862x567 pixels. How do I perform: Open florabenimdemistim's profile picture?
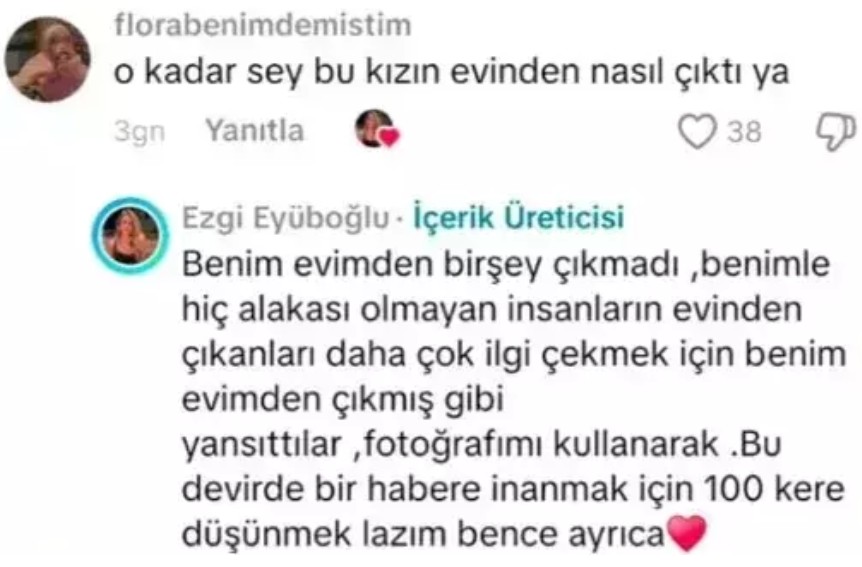(x=47, y=59)
